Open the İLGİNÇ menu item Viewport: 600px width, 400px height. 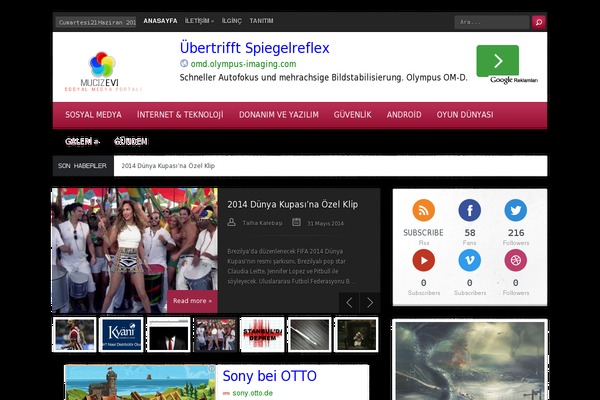point(232,21)
